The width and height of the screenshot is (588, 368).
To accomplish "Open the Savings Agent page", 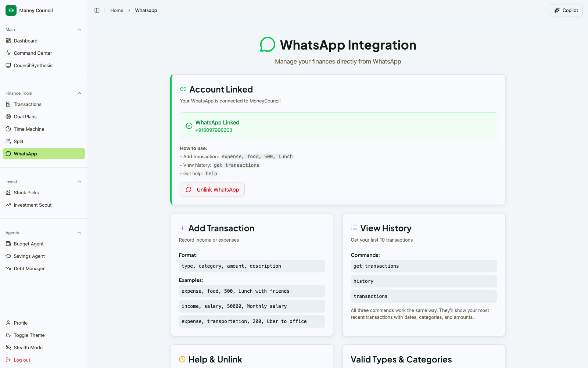I will (x=44, y=256).
